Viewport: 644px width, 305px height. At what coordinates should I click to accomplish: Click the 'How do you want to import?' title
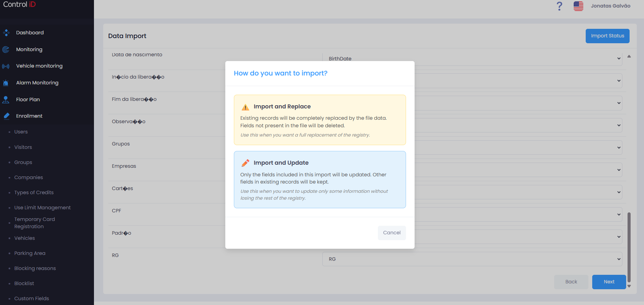point(281,73)
